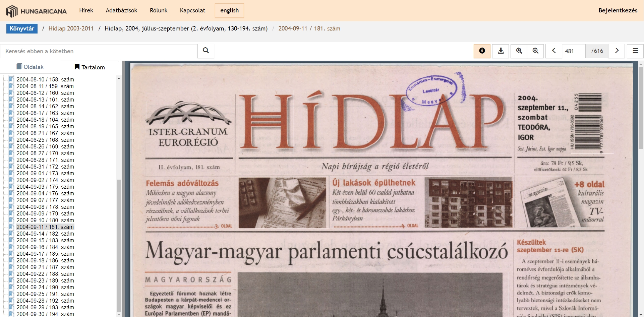
Task: Select 2004-08-31 / 172. szám
Action: point(45,167)
